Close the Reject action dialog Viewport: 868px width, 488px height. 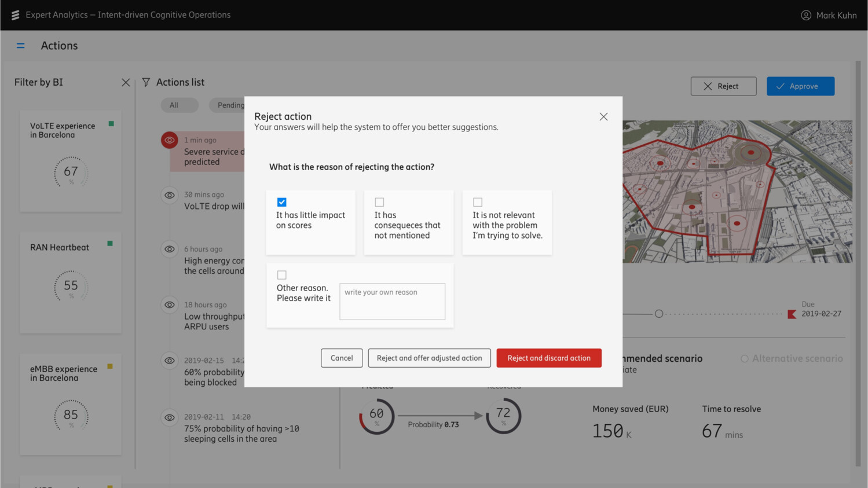point(603,117)
